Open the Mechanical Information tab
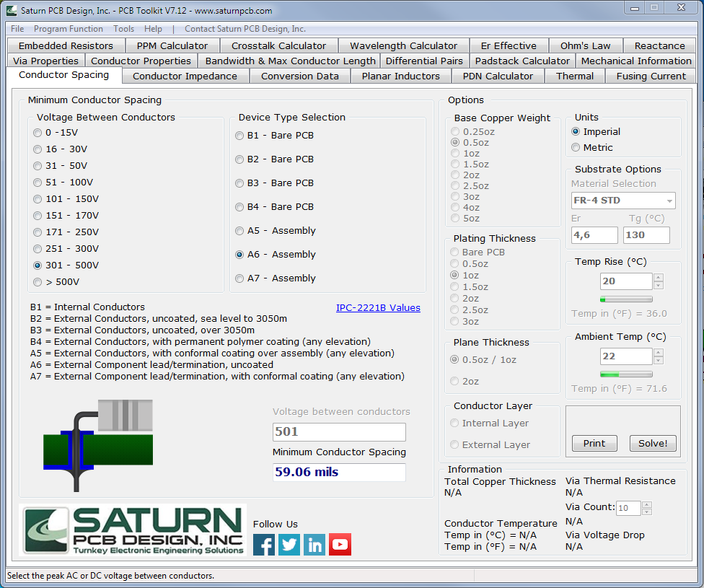Image resolution: width=704 pixels, height=588 pixels. click(636, 61)
